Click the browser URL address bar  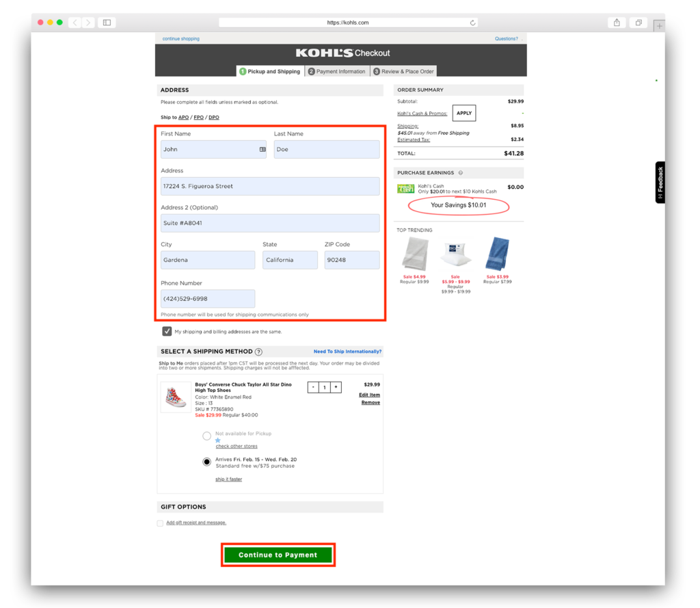(348, 23)
